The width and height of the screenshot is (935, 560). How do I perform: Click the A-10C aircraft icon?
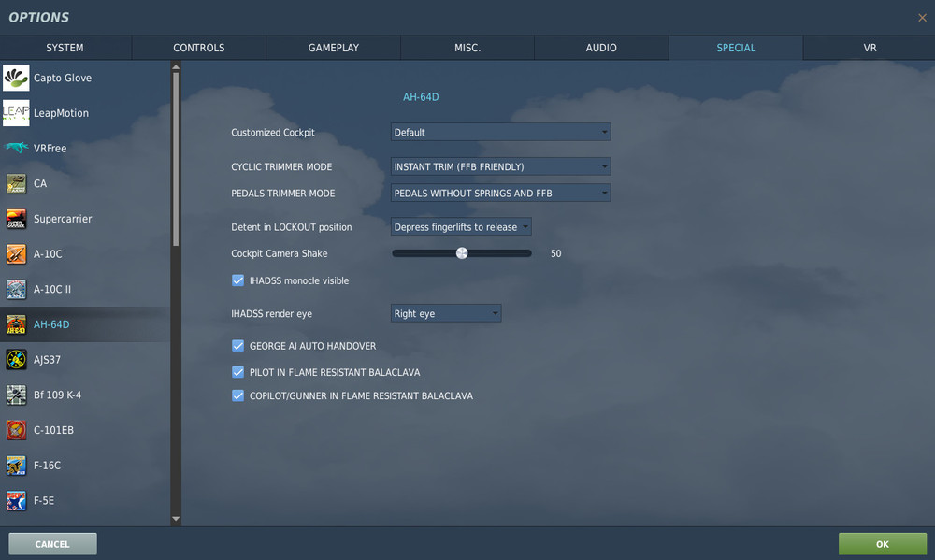pyautogui.click(x=16, y=253)
